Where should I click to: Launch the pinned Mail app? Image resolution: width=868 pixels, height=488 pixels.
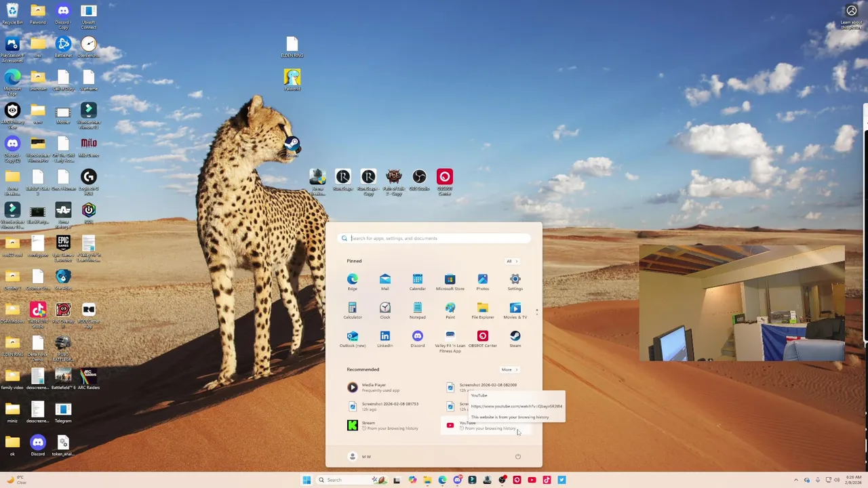(x=384, y=282)
